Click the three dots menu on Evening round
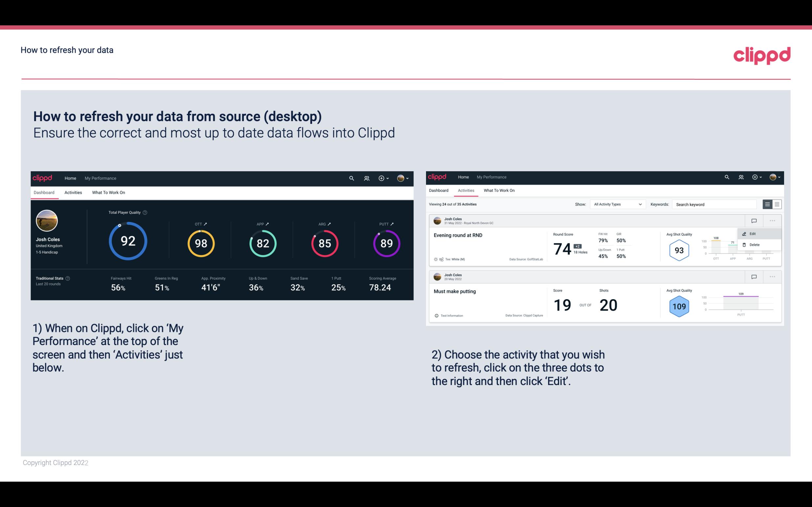The image size is (812, 507). point(772,220)
